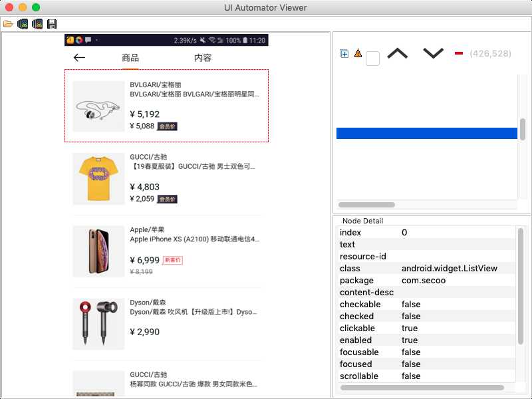The image size is (532, 399).
Task: Switch to the 内容 tab
Action: (203, 58)
